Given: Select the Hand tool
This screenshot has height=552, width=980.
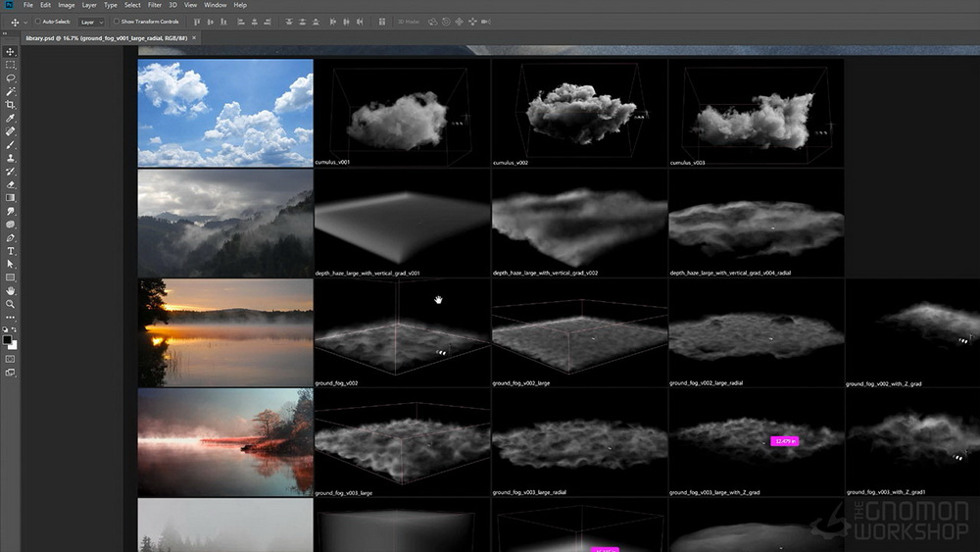Looking at the screenshot, I should tap(11, 291).
